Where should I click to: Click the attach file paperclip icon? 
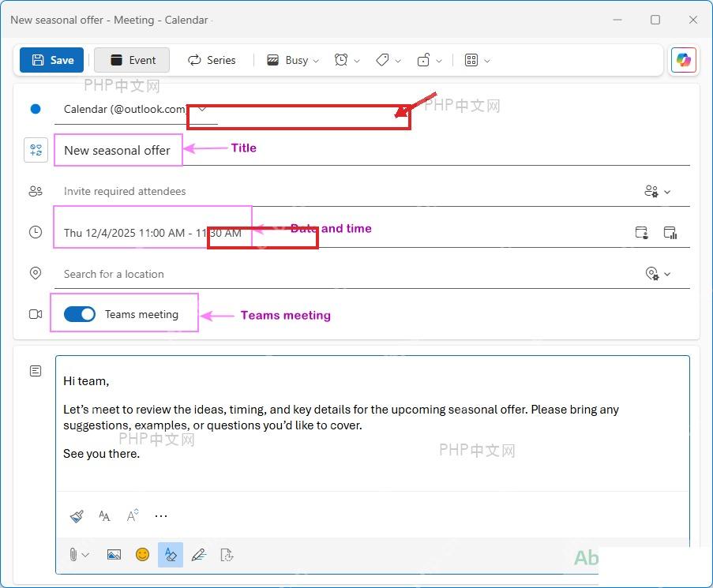click(x=73, y=554)
